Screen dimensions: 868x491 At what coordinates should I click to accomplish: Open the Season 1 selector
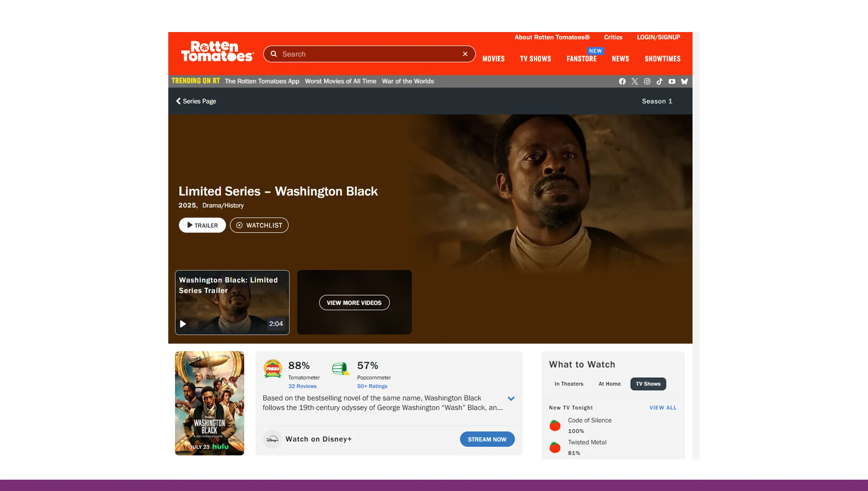pos(657,101)
